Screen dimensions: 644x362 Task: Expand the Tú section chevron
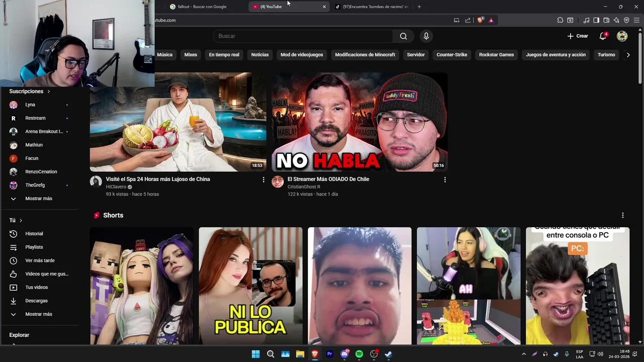(21, 220)
